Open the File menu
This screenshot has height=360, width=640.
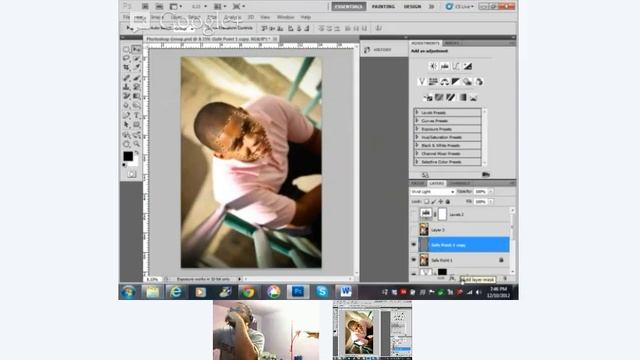click(x=127, y=17)
